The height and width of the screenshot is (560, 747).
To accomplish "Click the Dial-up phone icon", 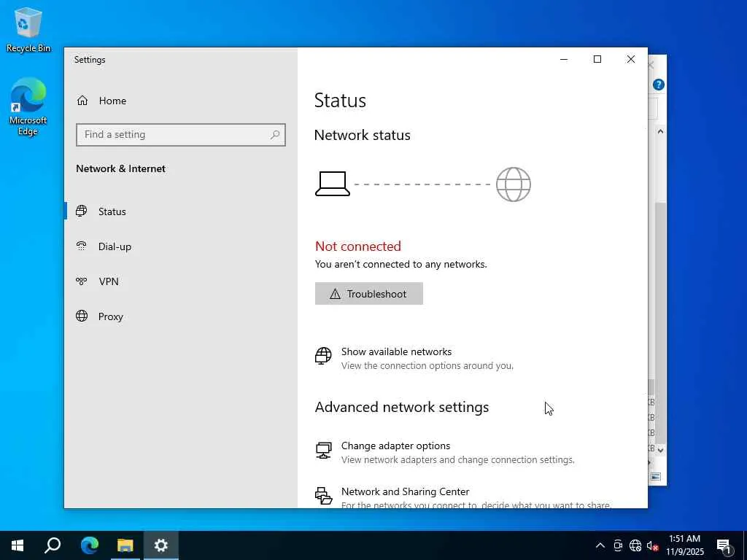I will [82, 246].
